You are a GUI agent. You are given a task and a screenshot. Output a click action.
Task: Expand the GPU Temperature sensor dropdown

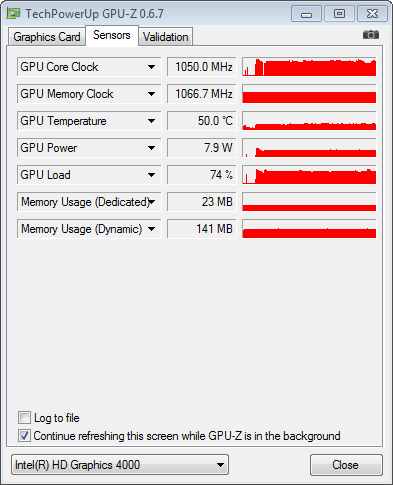151,121
